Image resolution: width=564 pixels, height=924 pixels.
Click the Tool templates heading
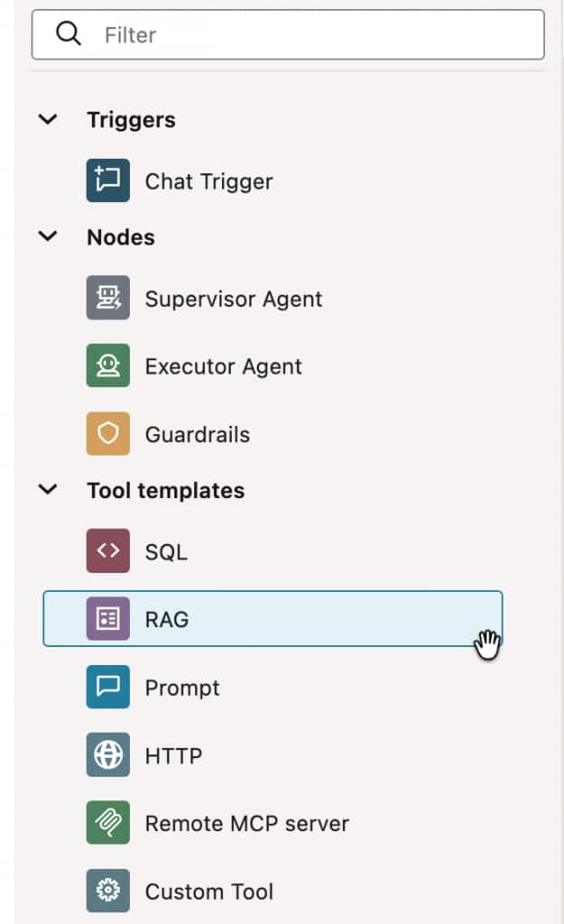click(166, 490)
